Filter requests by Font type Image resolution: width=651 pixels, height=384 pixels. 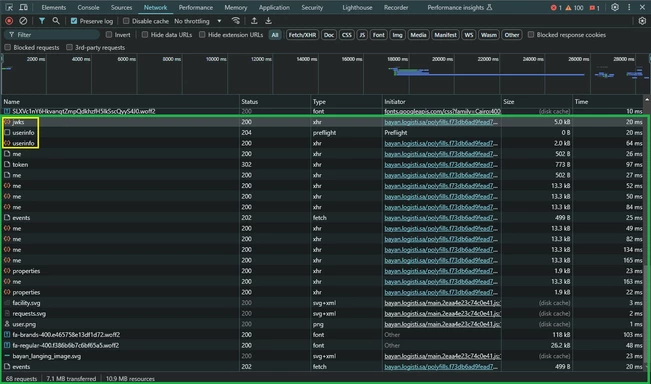pos(378,35)
